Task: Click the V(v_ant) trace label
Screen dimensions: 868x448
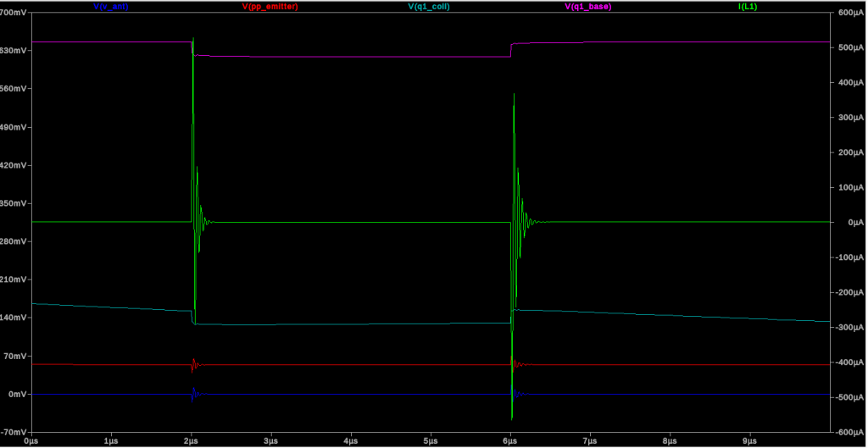Action: pyautogui.click(x=111, y=7)
